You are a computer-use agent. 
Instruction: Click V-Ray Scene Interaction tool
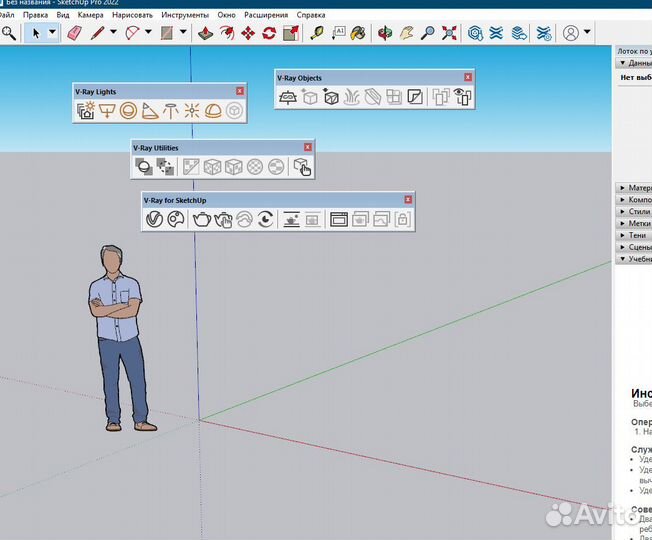[x=302, y=167]
